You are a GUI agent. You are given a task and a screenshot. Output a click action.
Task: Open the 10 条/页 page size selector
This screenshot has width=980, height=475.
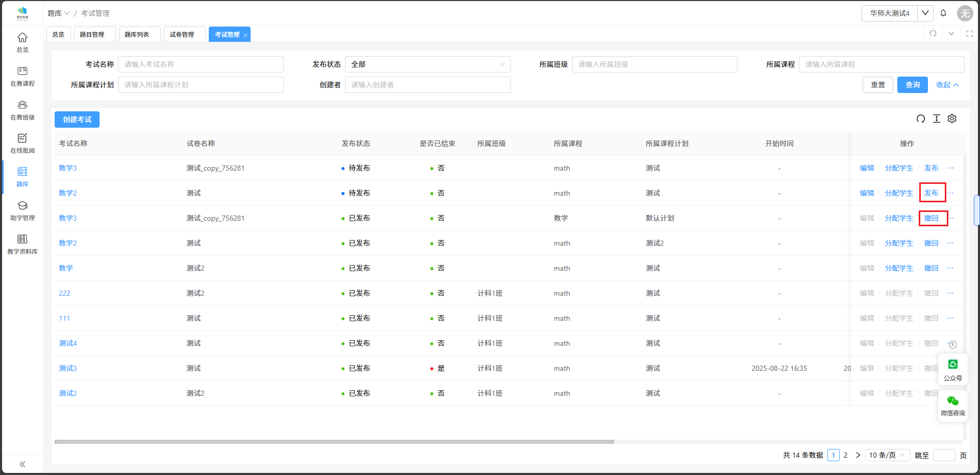coord(887,455)
